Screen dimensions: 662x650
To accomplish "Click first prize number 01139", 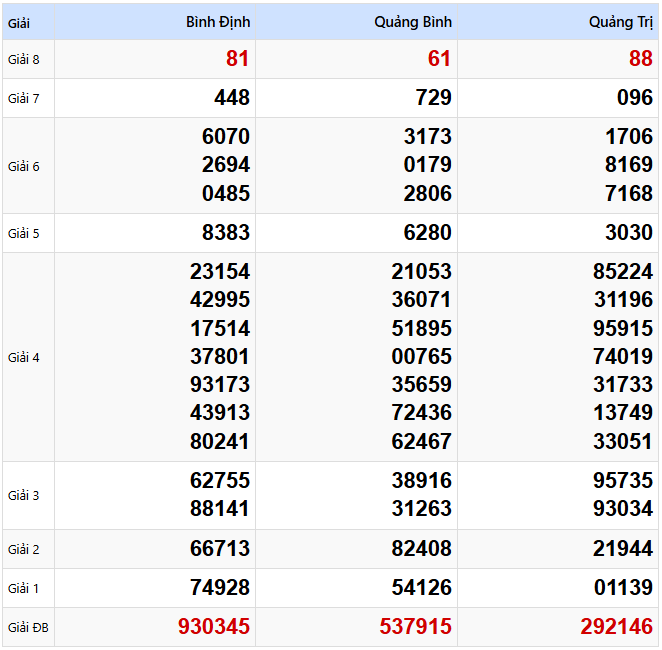I will [x=622, y=588].
